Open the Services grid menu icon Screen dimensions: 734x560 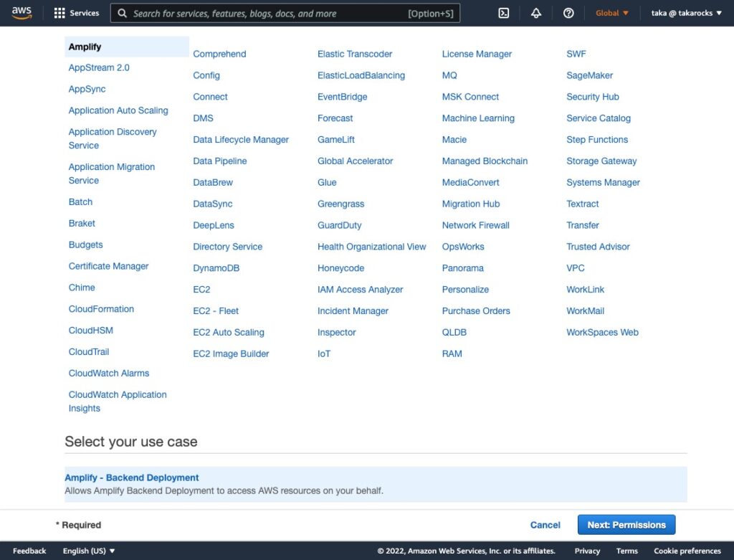pyautogui.click(x=59, y=13)
